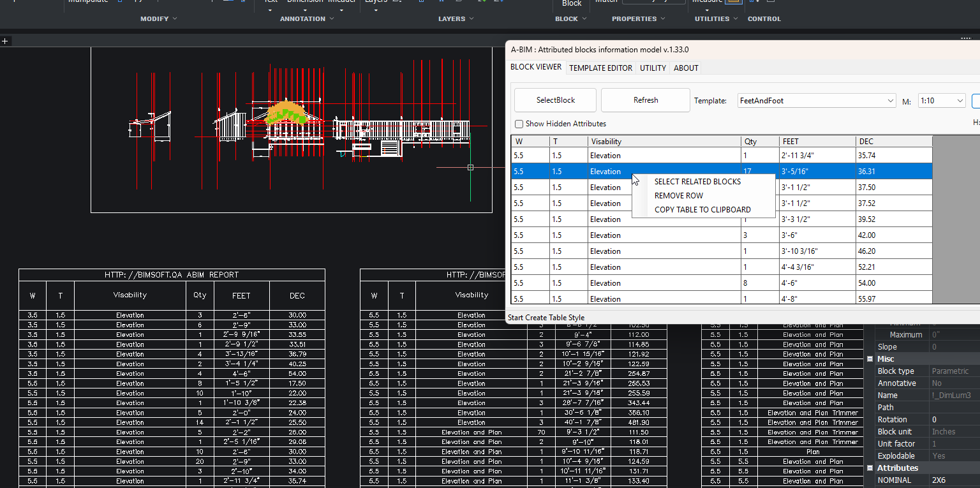Click the Measure ruler icon in Utilities

point(734,2)
